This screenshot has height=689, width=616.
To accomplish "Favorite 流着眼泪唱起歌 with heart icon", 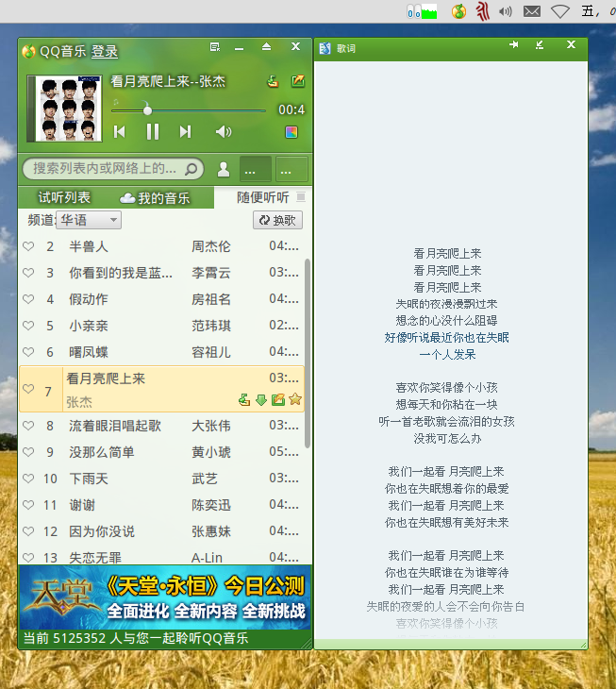I will 28,426.
